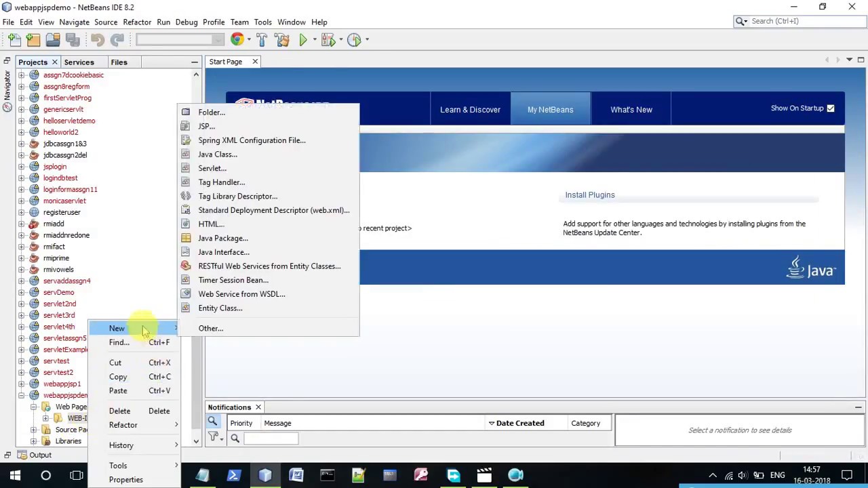Open the Tools menu in menu bar
Image resolution: width=868 pixels, height=488 pixels.
pos(262,22)
